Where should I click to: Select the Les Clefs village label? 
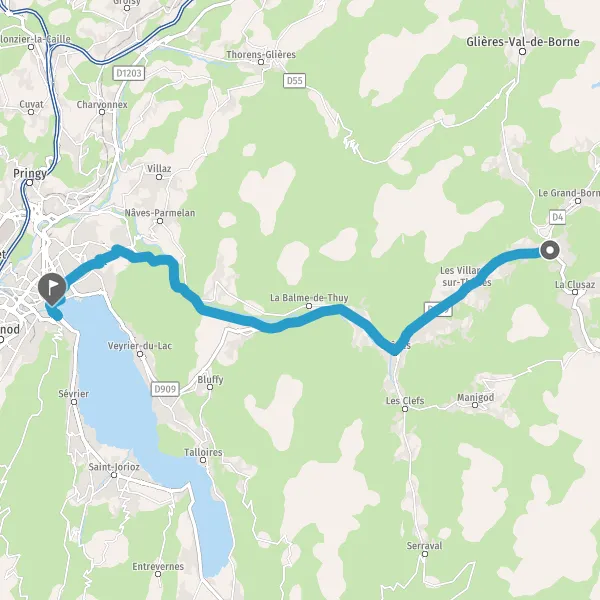pos(405,401)
